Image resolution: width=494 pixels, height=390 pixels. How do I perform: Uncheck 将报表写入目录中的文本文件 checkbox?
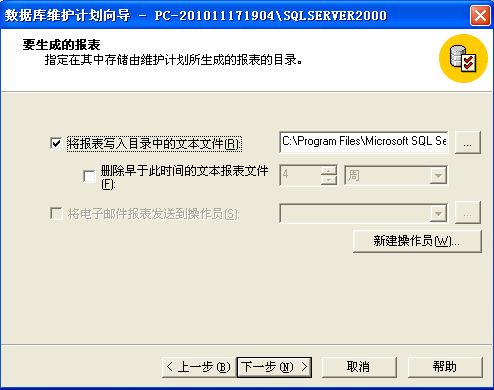56,144
